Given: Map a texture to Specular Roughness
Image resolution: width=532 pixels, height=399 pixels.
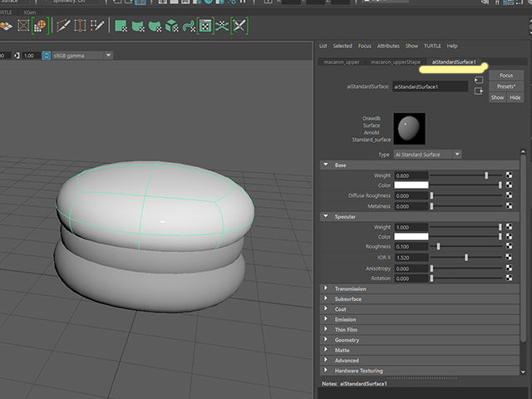Looking at the screenshot, I should pyautogui.click(x=509, y=246).
